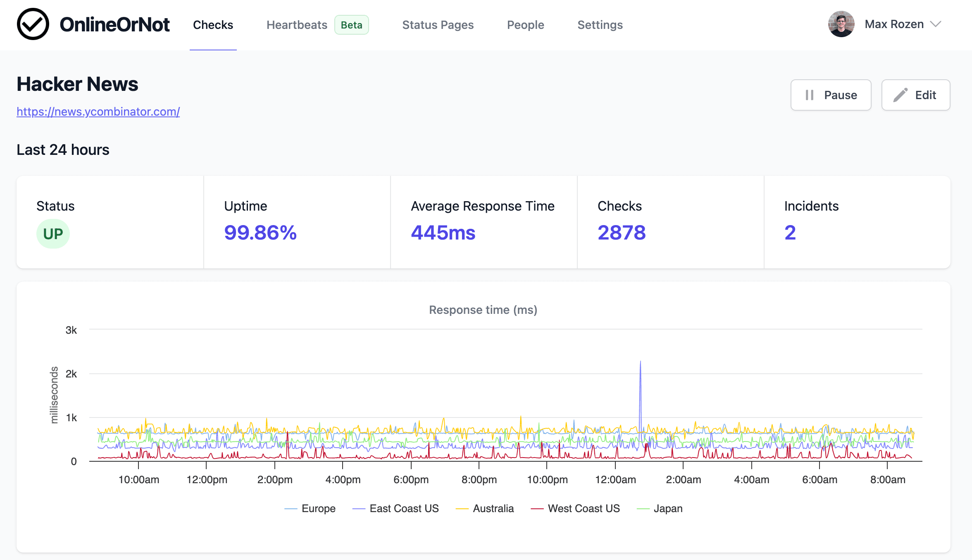The height and width of the screenshot is (560, 972).
Task: Click the milliseconds y-axis title
Action: click(x=54, y=395)
